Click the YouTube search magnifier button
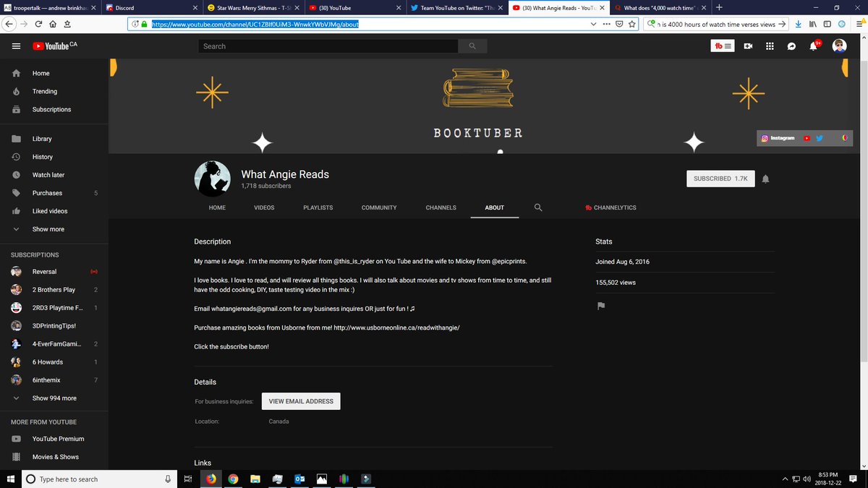Image resolution: width=868 pixels, height=488 pixels. pyautogui.click(x=472, y=46)
